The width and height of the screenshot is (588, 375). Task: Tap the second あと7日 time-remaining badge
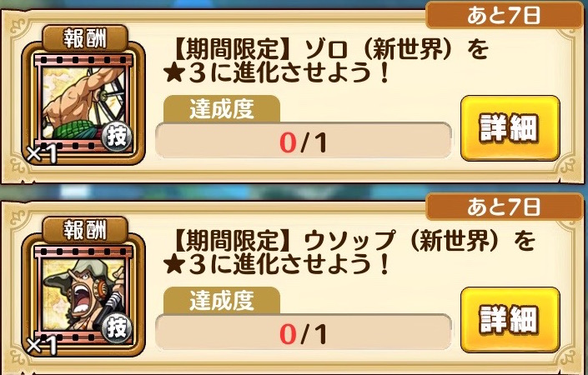504,207
